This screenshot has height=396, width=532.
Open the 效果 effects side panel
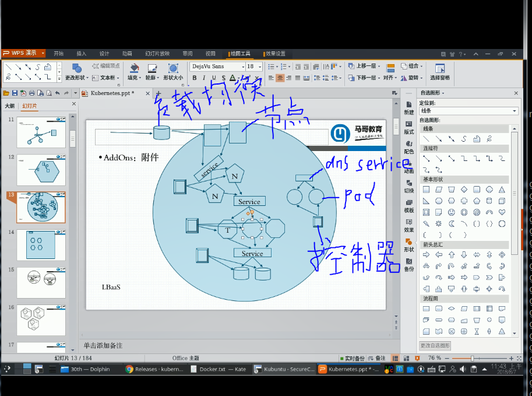[409, 226]
